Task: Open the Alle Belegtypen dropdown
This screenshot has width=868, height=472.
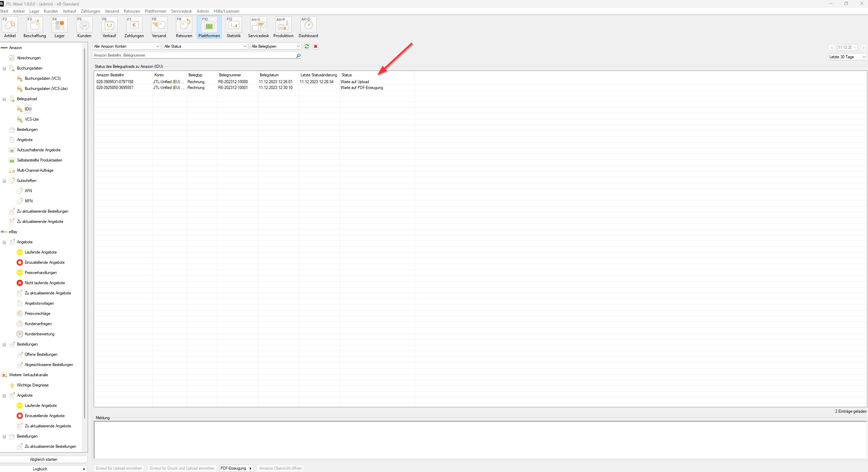Action: click(x=275, y=46)
